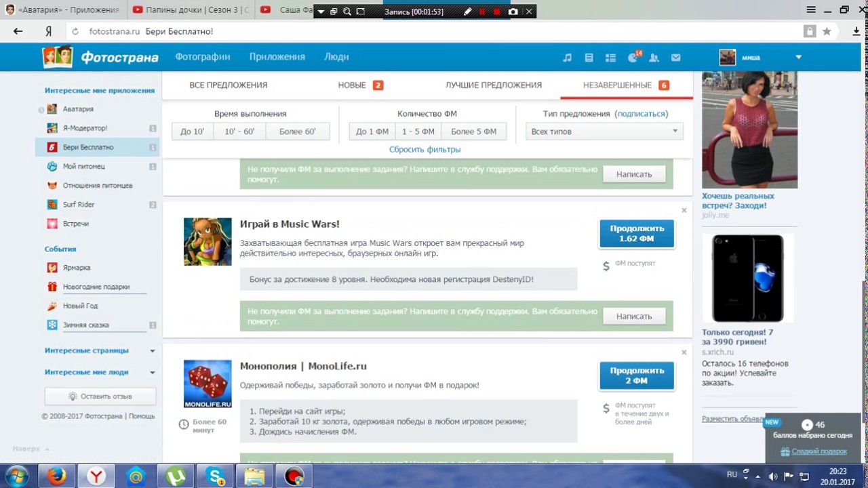Click the подписаться link
The height and width of the screenshot is (488, 868).
(641, 114)
